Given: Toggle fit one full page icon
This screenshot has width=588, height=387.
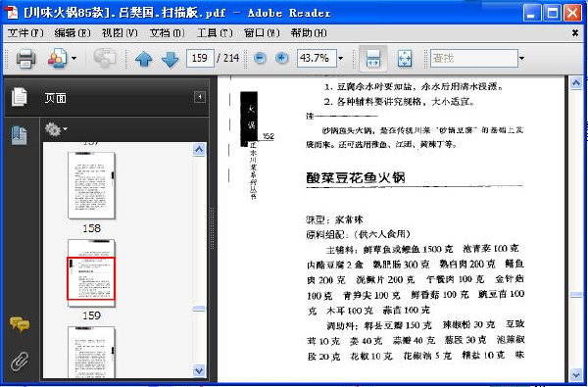Looking at the screenshot, I should [405, 59].
